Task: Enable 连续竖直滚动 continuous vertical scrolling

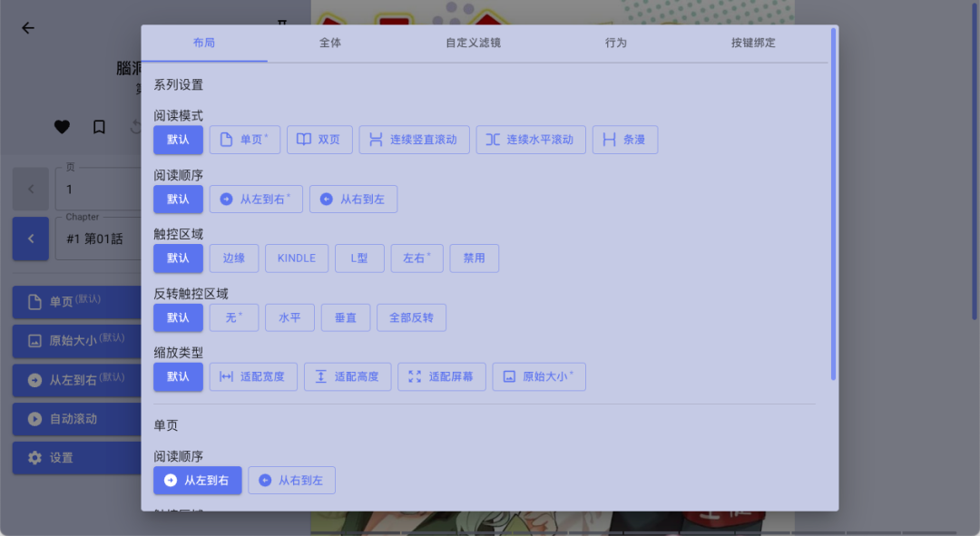Action: (414, 139)
